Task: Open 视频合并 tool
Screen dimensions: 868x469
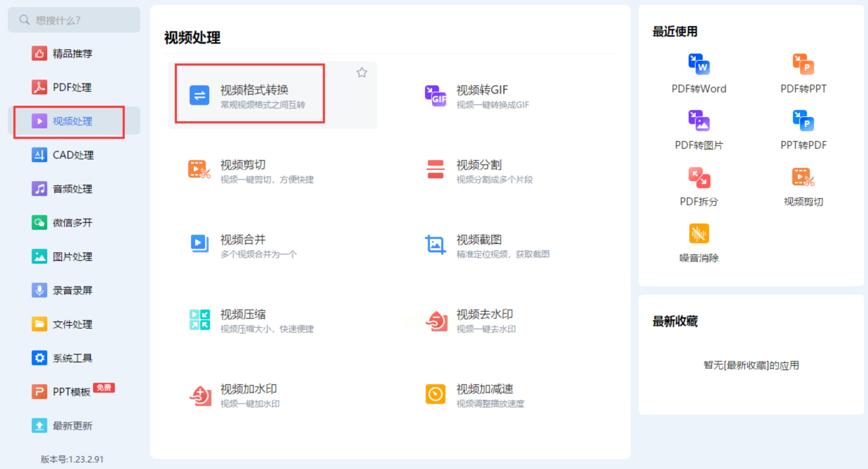Action: 272,245
